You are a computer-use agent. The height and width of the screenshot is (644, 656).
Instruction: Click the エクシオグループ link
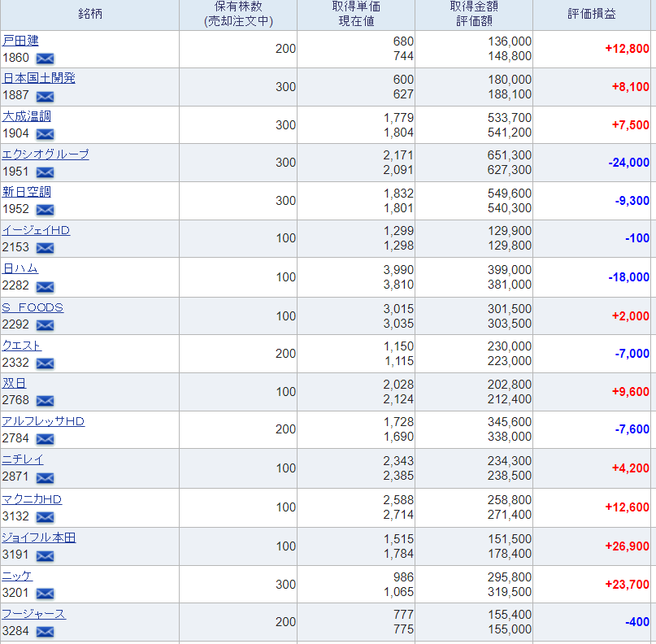pyautogui.click(x=46, y=154)
